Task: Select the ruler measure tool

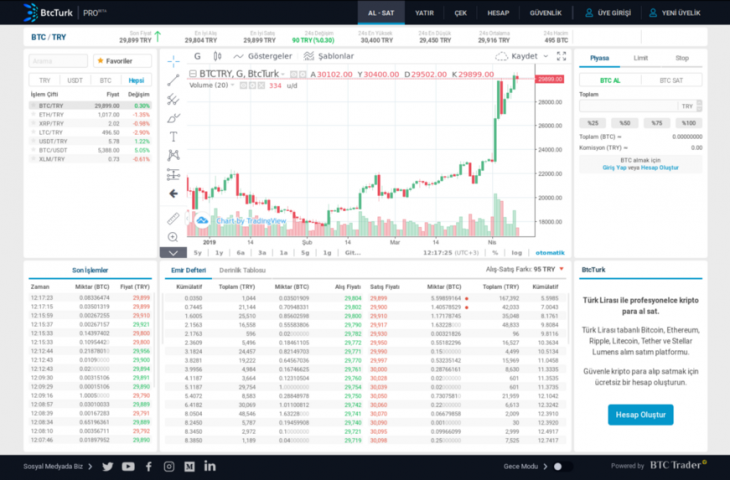Action: (x=173, y=218)
